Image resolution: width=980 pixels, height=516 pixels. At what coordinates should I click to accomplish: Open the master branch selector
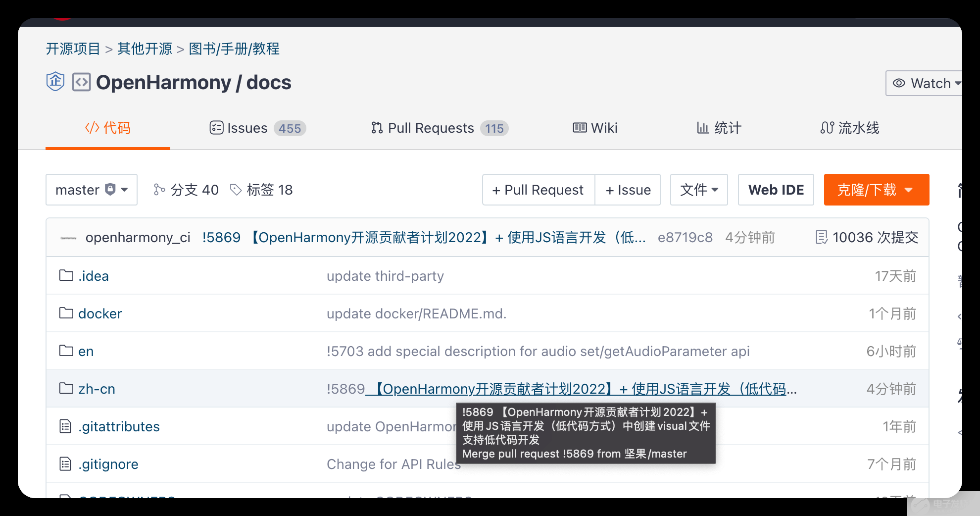92,190
